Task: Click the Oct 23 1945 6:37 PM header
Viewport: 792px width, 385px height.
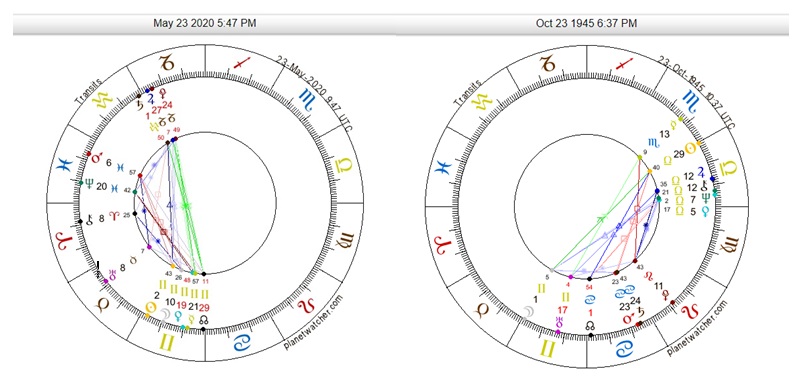Action: click(x=586, y=23)
